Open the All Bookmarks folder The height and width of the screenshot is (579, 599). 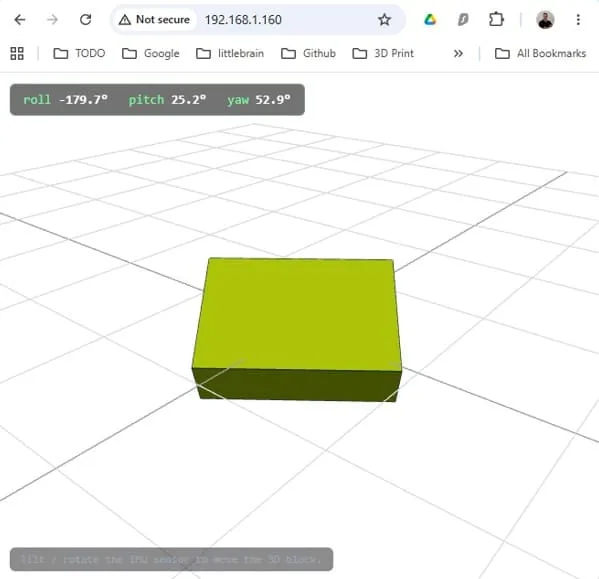[x=540, y=53]
